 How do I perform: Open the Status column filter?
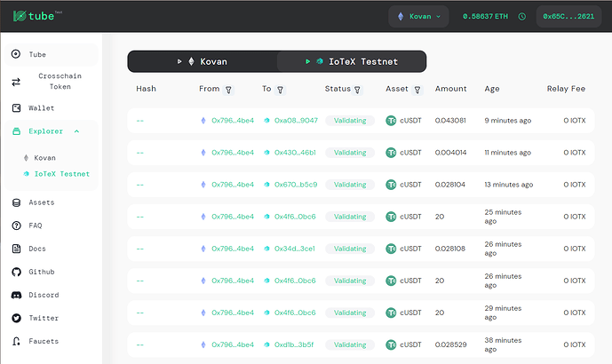(357, 91)
